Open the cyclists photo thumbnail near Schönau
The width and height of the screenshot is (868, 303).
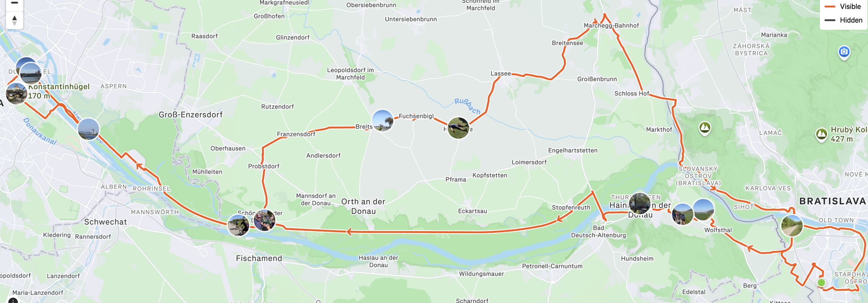coord(238,225)
